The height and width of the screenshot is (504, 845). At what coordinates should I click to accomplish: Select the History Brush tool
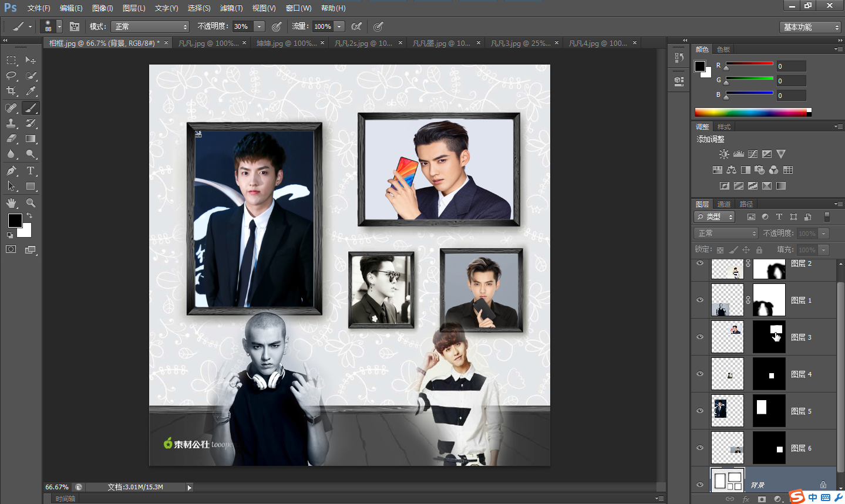tap(31, 123)
